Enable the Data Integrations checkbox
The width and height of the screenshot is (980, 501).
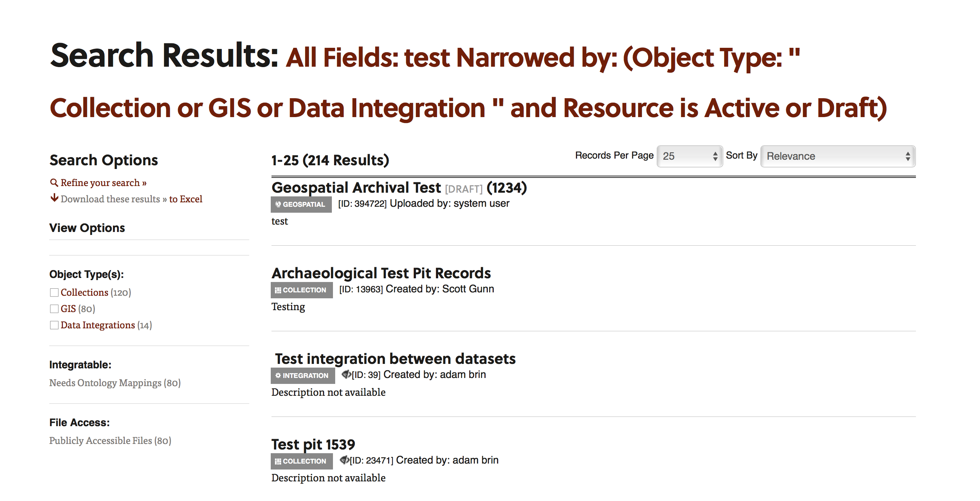[x=54, y=325]
